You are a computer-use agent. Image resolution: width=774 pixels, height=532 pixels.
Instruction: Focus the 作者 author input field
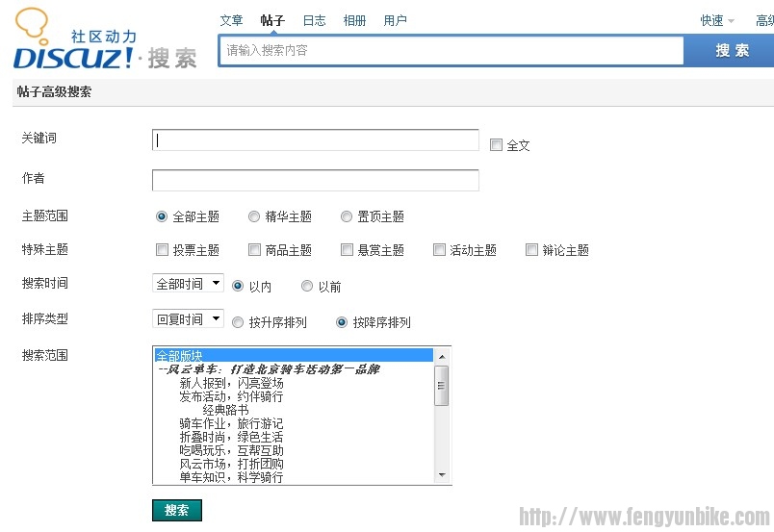(316, 180)
